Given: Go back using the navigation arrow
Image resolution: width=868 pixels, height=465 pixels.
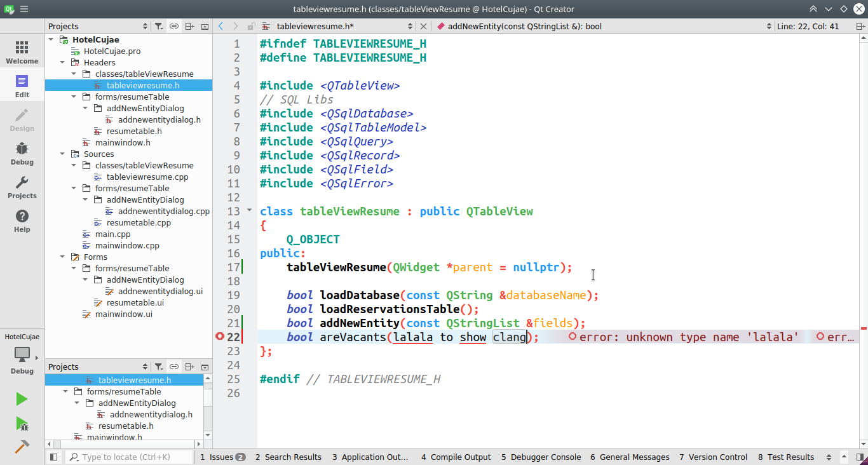Looking at the screenshot, I should (220, 26).
